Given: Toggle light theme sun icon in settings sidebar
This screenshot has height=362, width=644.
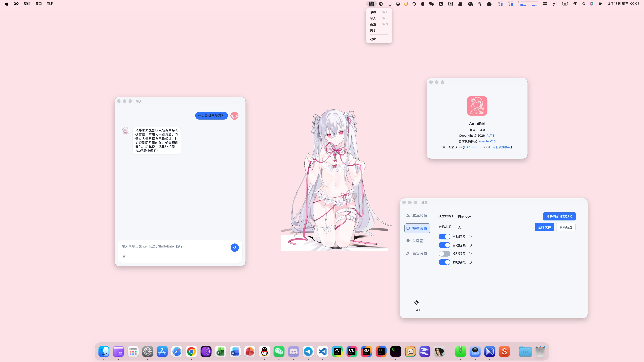Looking at the screenshot, I should click(416, 303).
